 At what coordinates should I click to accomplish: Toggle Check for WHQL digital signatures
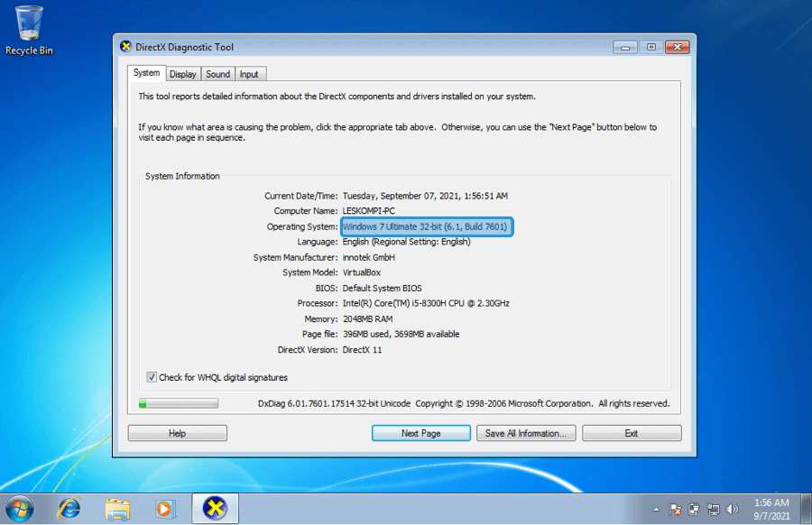152,377
